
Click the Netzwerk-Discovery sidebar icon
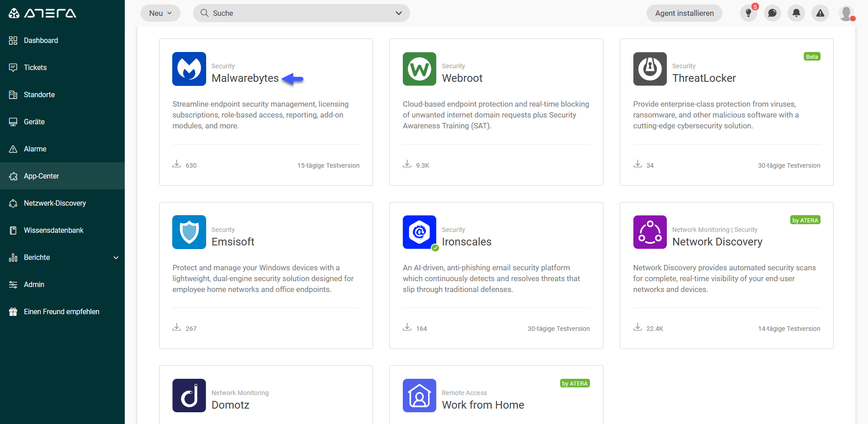pos(13,203)
